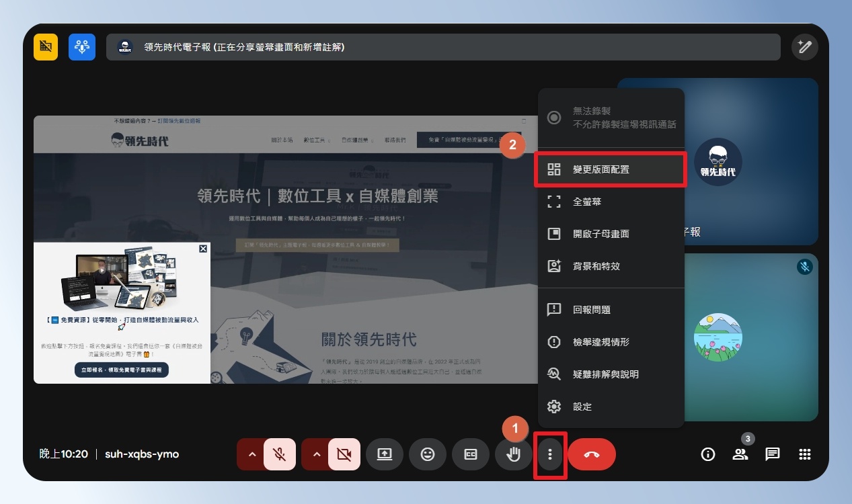The image size is (852, 504).
Task: Expand video settings arrow beside camera
Action: tap(317, 454)
